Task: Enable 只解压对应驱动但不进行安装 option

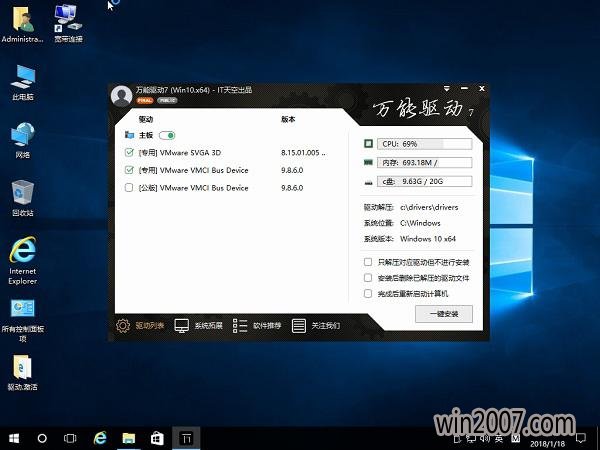Action: click(x=368, y=262)
